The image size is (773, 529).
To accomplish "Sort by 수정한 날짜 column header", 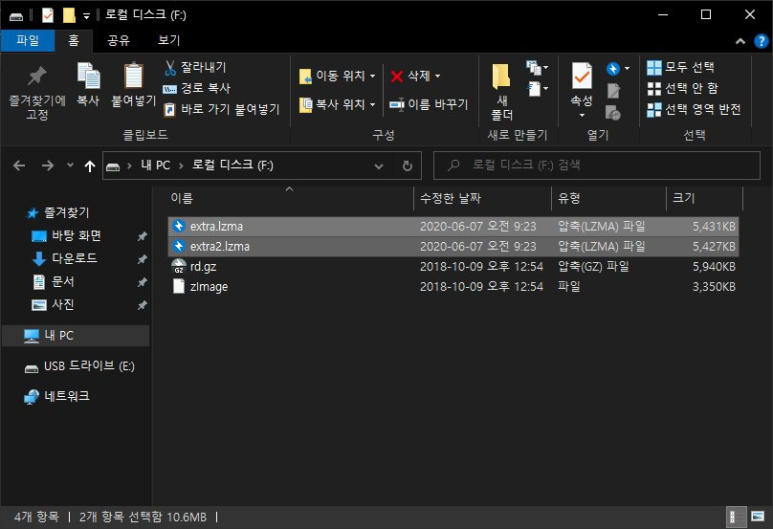I will pyautogui.click(x=482, y=199).
